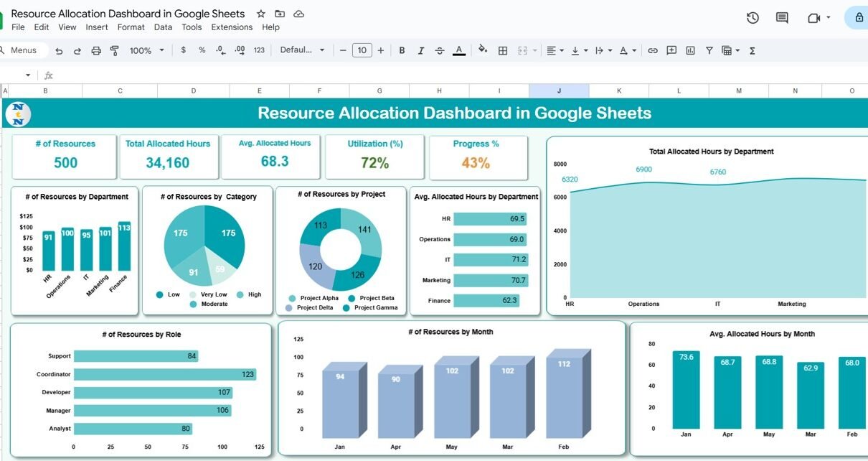Viewport: 868px width, 461px height.
Task: Open the zoom level 100% dropdown
Action: [x=146, y=50]
